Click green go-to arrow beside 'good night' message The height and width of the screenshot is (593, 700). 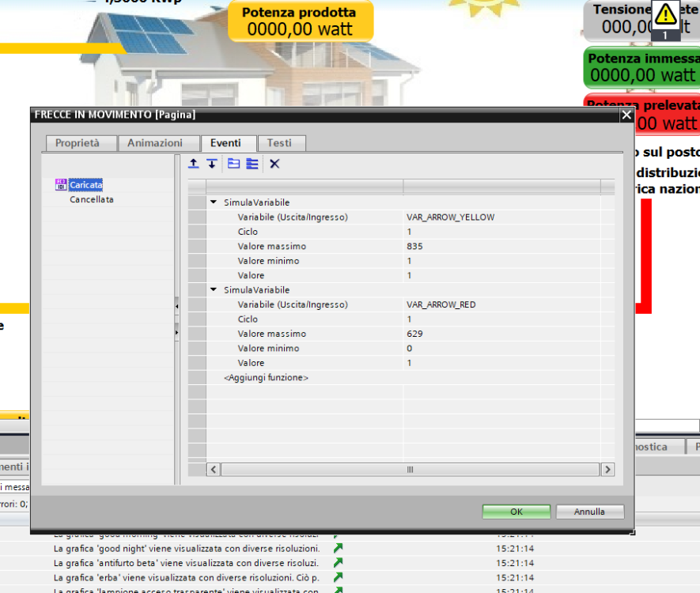coord(339,548)
